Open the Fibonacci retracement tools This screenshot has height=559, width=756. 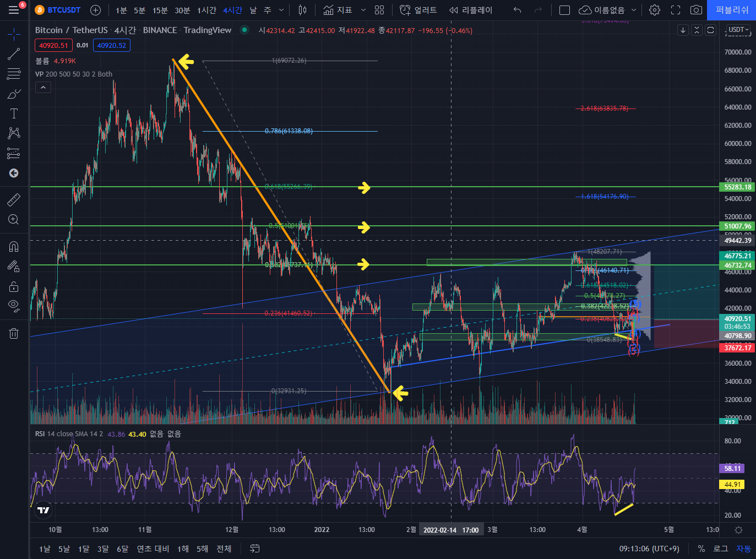pos(14,74)
